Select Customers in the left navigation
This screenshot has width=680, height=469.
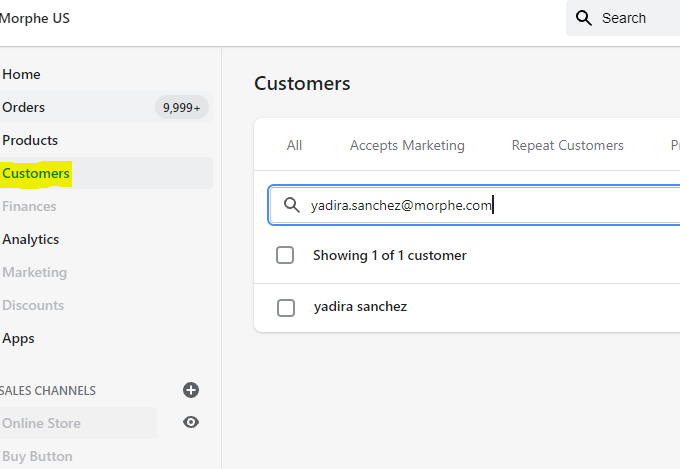(36, 173)
